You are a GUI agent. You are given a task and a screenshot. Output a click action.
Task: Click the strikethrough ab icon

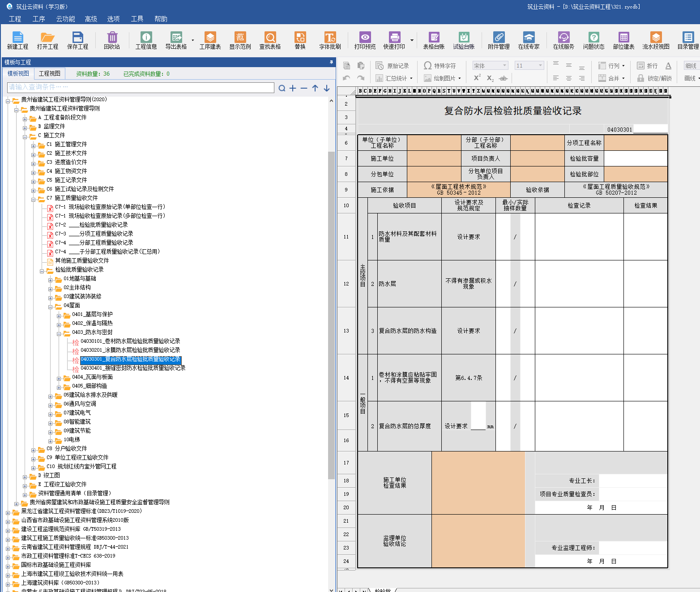coord(503,78)
